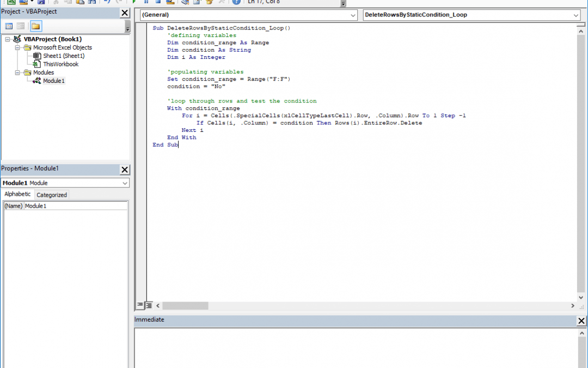Click the For i = Cells line
This screenshot has width=588, height=368.
pos(323,116)
